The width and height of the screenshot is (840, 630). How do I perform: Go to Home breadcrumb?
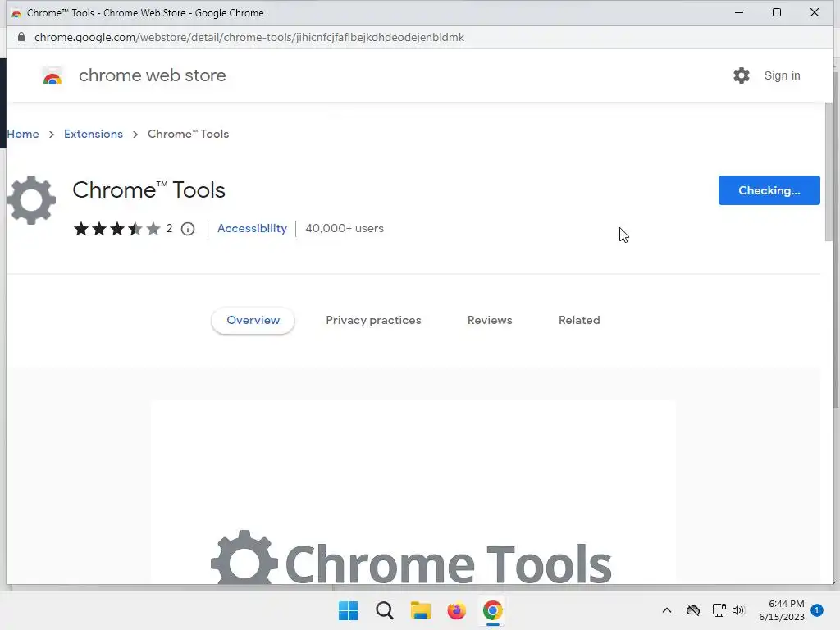click(x=23, y=134)
